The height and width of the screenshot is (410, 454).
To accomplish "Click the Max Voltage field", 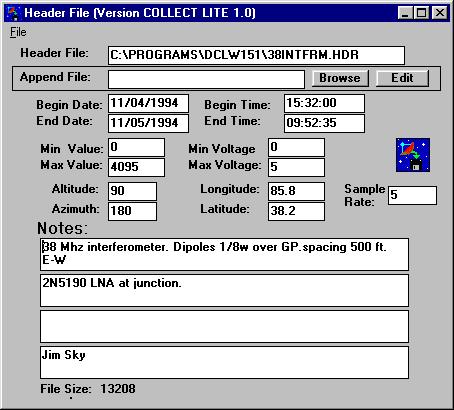I will [x=296, y=167].
